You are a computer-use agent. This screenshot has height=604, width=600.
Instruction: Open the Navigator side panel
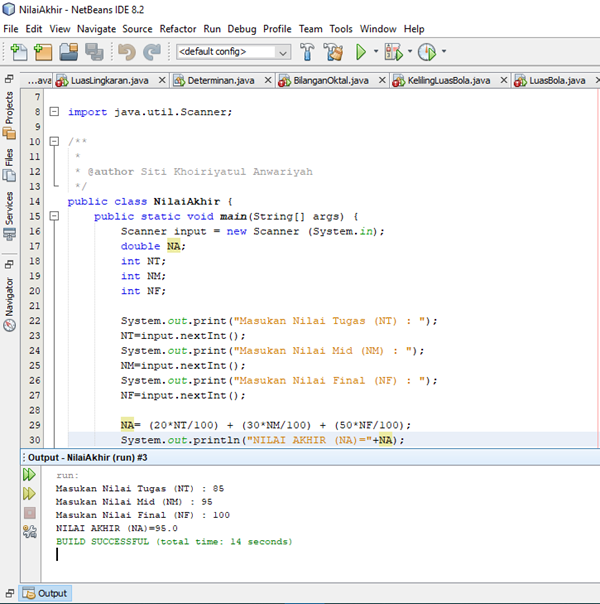point(9,304)
